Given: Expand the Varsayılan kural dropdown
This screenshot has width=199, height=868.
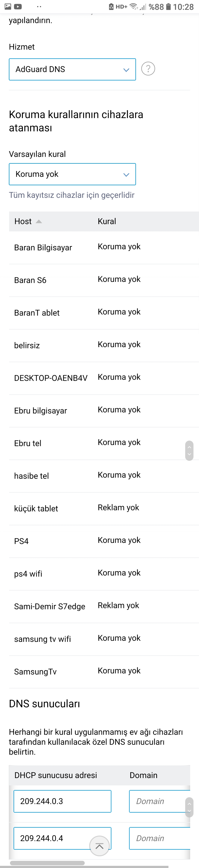Looking at the screenshot, I should (x=72, y=174).
